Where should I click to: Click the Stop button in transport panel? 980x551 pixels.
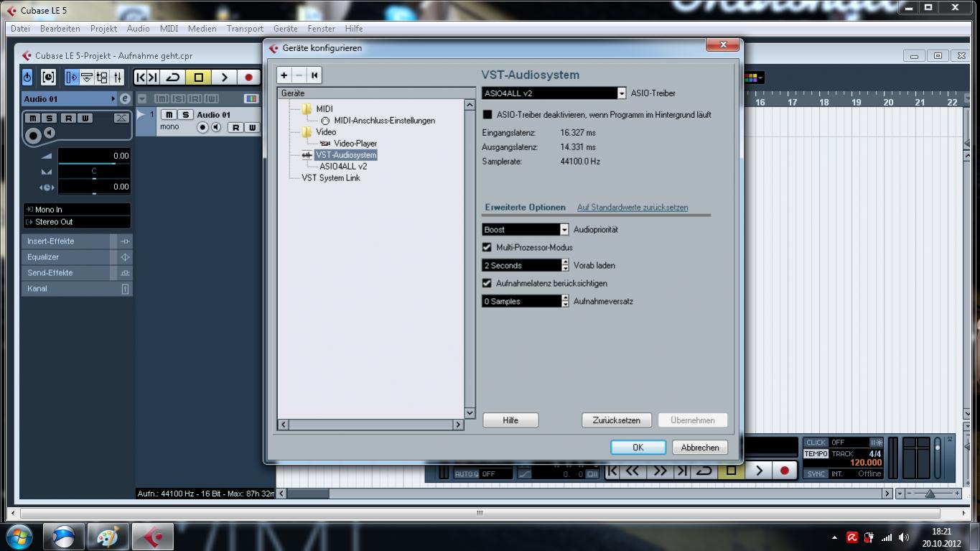coord(732,471)
